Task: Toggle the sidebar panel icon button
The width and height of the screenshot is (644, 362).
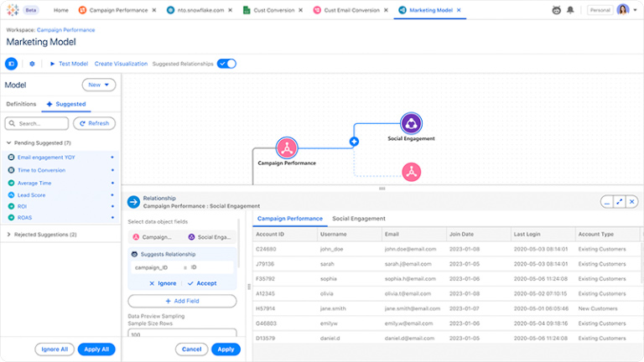Action: click(x=12, y=64)
